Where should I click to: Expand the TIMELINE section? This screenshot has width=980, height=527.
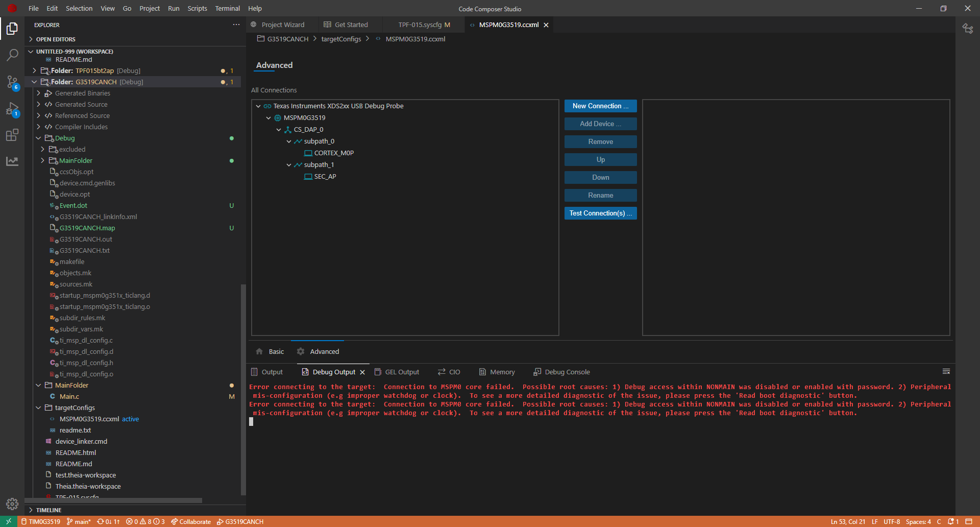48,510
